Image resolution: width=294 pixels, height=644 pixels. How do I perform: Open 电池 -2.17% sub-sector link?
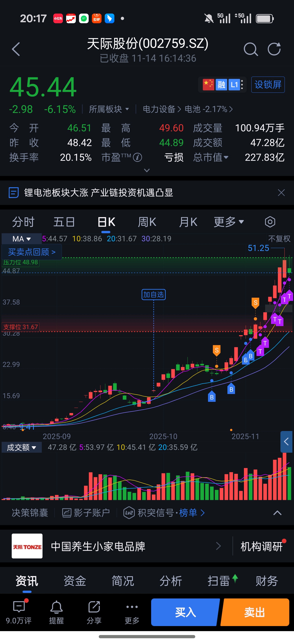[209, 109]
